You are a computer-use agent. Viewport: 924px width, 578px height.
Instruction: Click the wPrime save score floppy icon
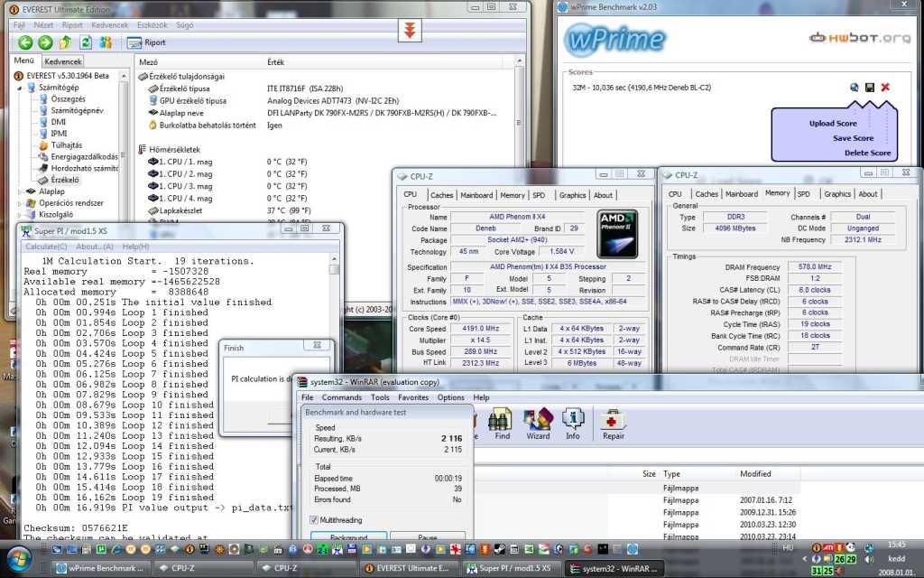869,88
